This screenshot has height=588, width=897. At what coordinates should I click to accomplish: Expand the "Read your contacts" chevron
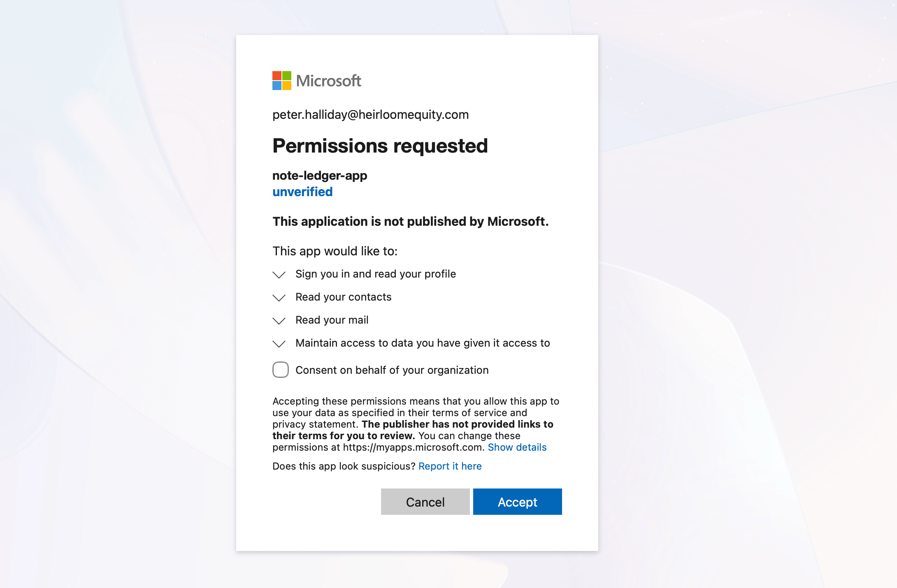[x=279, y=298]
